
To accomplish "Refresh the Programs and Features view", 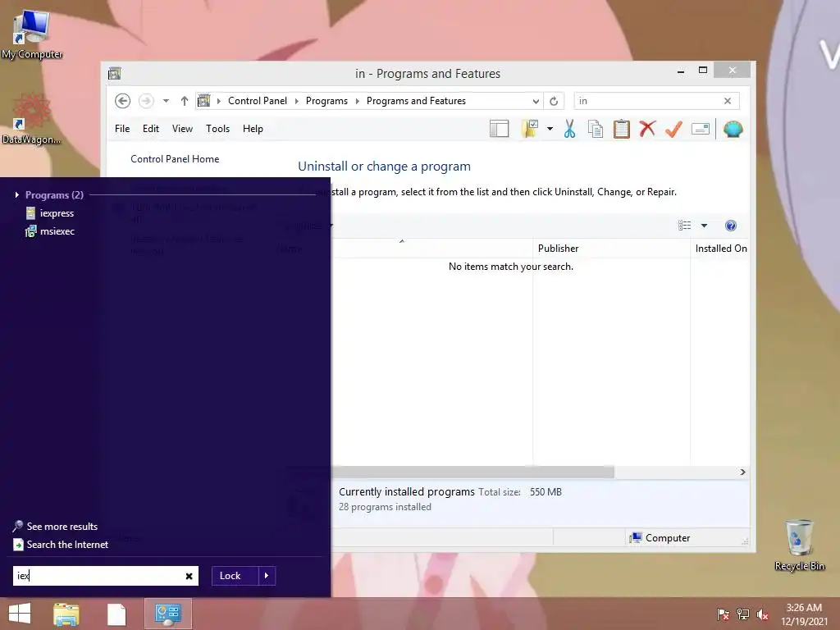I will [554, 101].
